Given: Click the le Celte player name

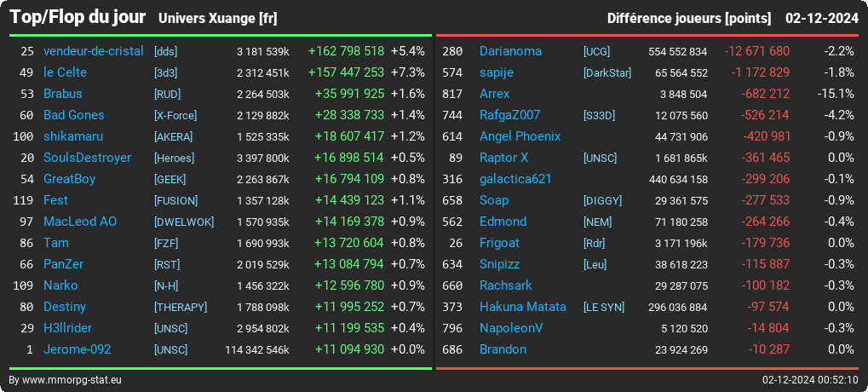Looking at the screenshot, I should point(66,72).
